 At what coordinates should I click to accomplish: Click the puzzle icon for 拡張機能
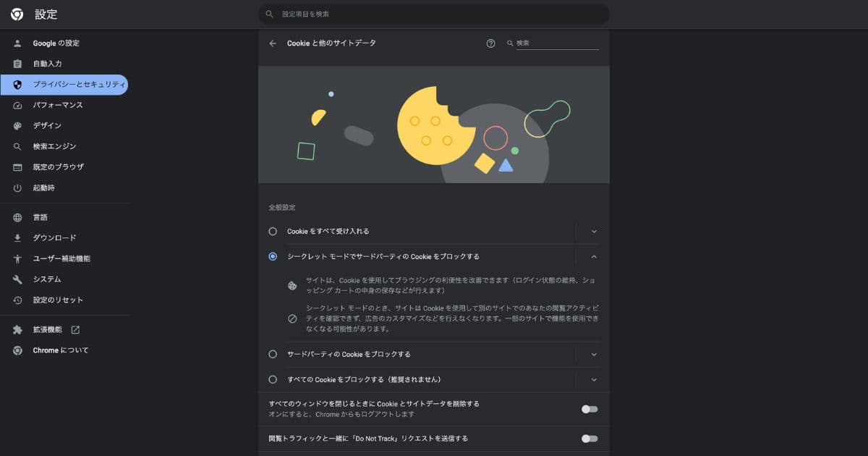tap(17, 329)
